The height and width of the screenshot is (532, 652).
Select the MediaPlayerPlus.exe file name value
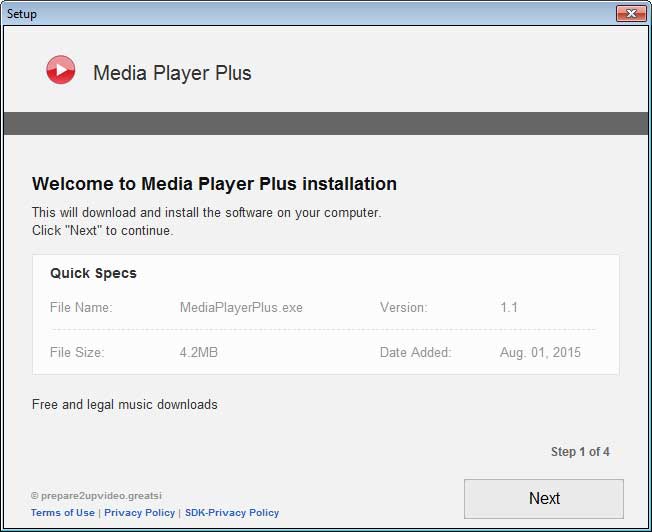tap(234, 308)
